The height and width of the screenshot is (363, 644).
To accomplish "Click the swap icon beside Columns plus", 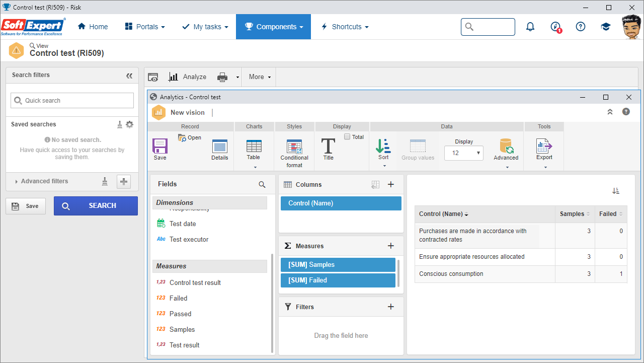I will coord(375,185).
